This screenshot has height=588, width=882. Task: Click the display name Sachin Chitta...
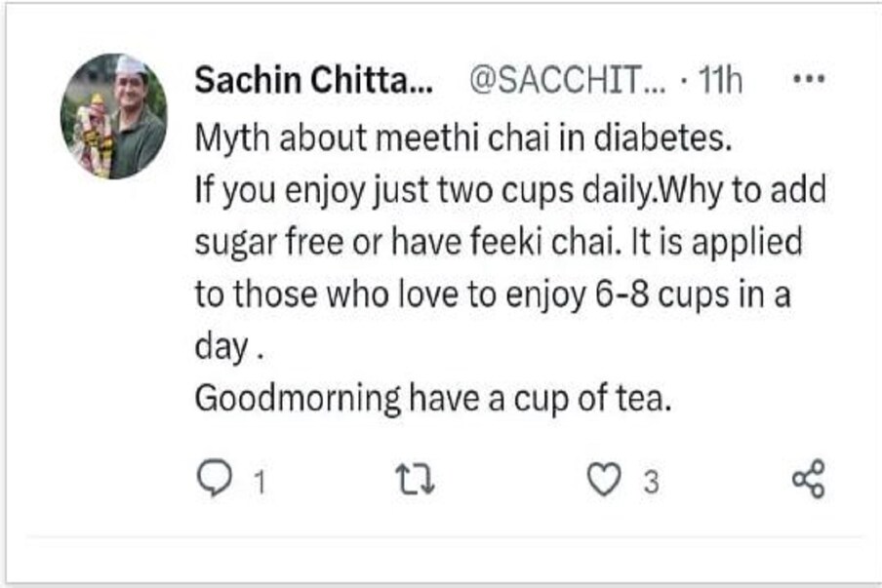tap(314, 80)
